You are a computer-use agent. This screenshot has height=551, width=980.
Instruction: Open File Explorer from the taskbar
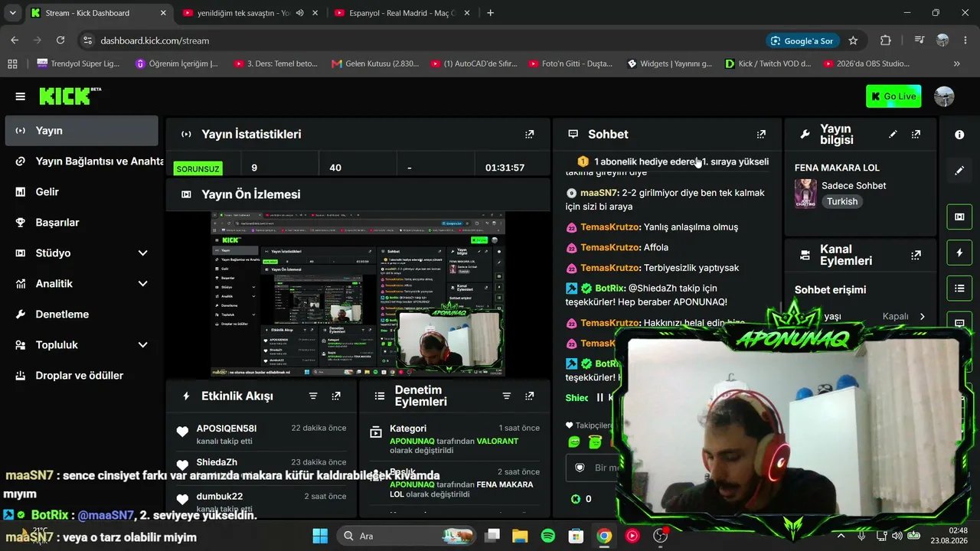click(520, 536)
